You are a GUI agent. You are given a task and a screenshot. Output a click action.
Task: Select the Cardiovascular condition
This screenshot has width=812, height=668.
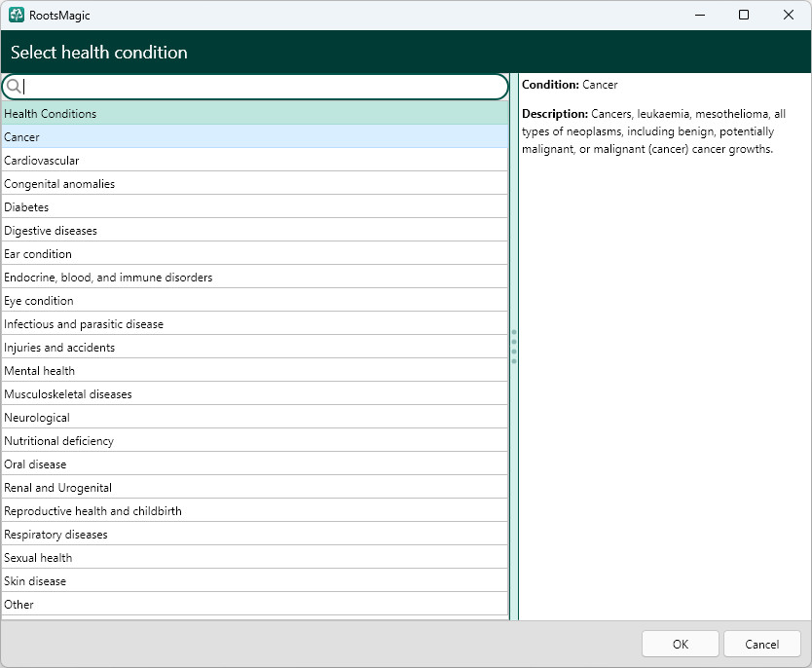coord(255,160)
